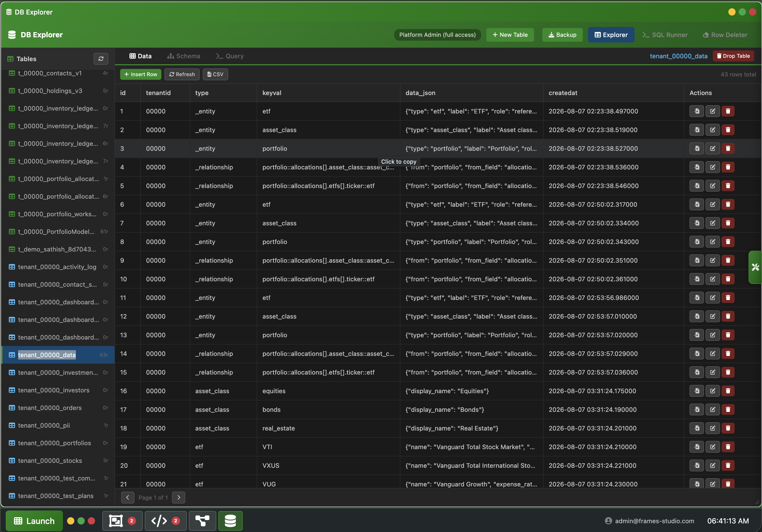This screenshot has height=532, width=762.
Task: Click the tenant_00000_data link in header
Action: 678,56
